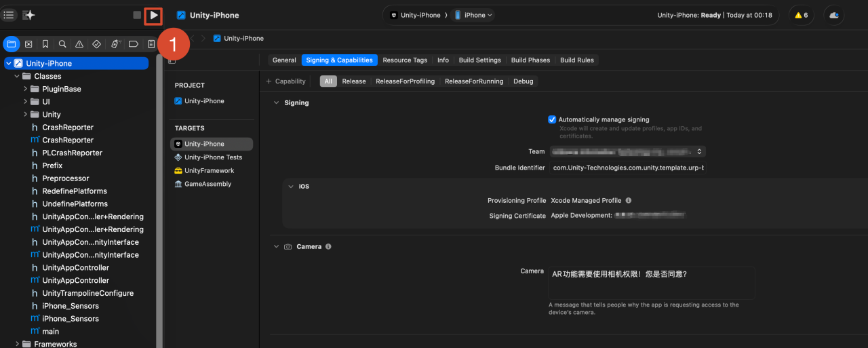
Task: Collapse the Signing section
Action: [276, 103]
